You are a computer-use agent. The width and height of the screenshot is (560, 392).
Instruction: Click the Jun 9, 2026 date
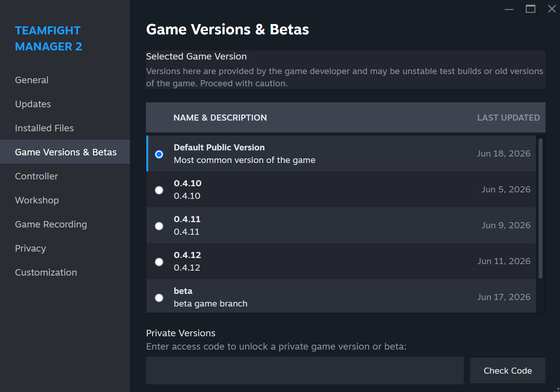[x=506, y=225]
